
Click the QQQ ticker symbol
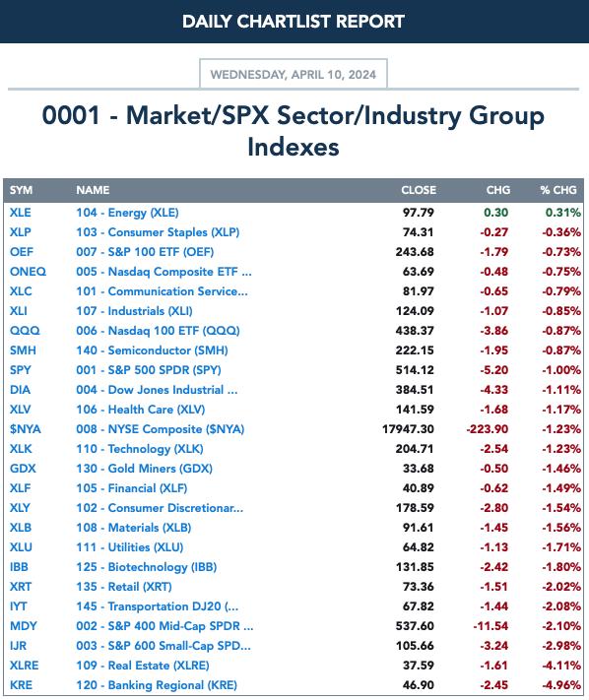coord(25,331)
